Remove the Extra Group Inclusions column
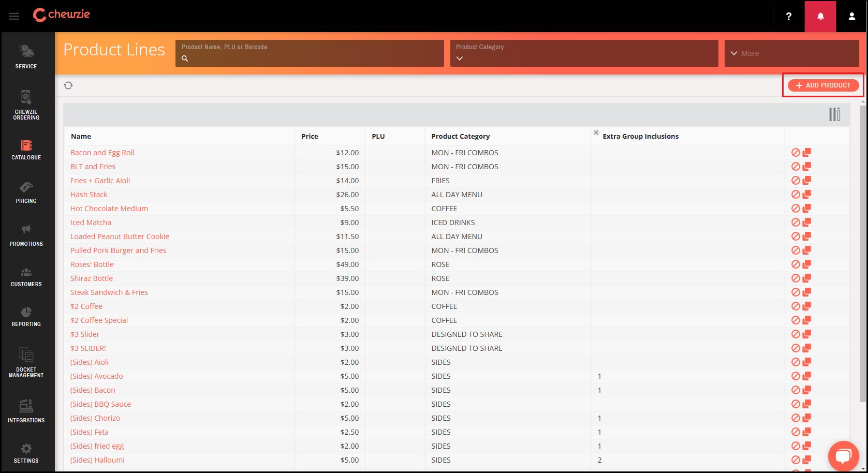The image size is (868, 473). point(596,132)
